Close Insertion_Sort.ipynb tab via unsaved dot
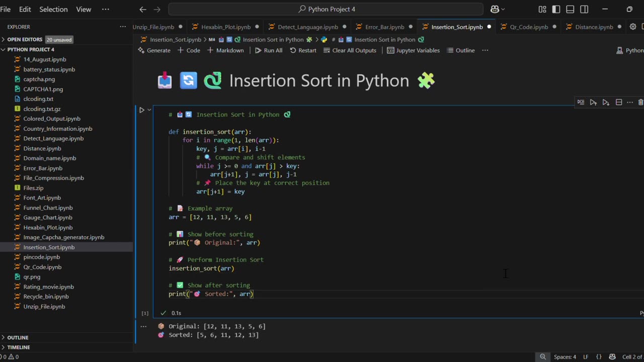Screen dimensions: 644x362 tap(489, 27)
